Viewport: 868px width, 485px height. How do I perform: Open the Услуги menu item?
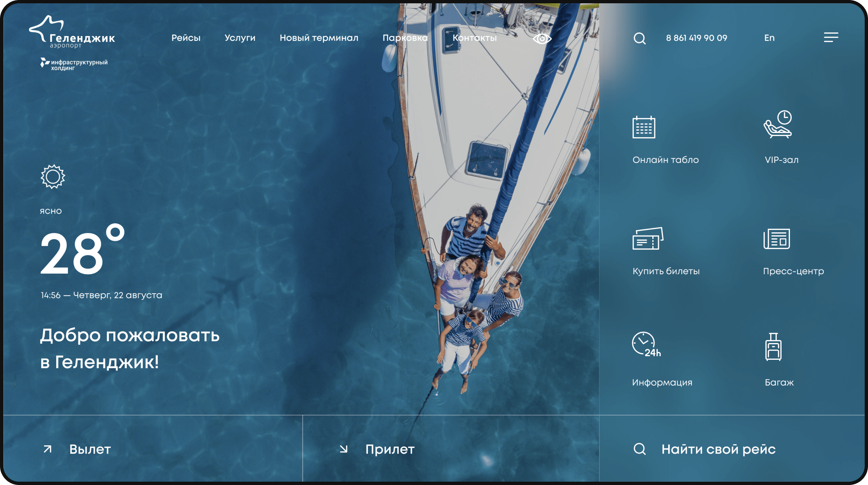click(239, 38)
